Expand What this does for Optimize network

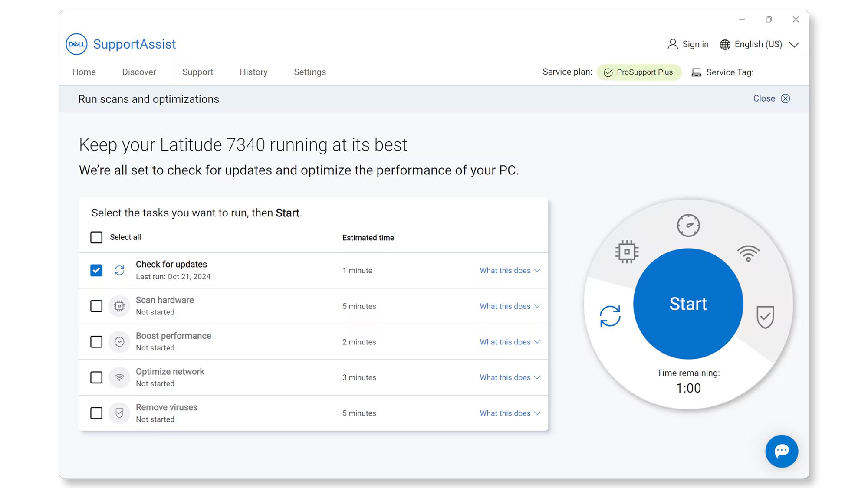click(510, 377)
